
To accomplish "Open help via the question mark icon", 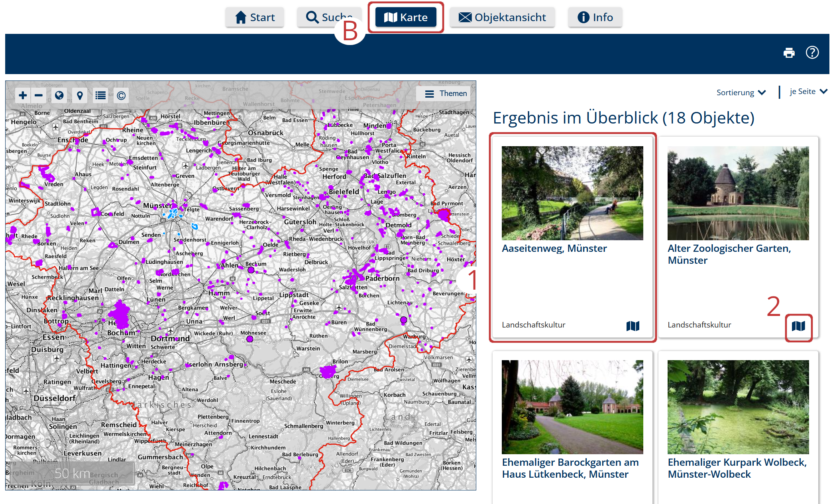I will click(x=812, y=52).
